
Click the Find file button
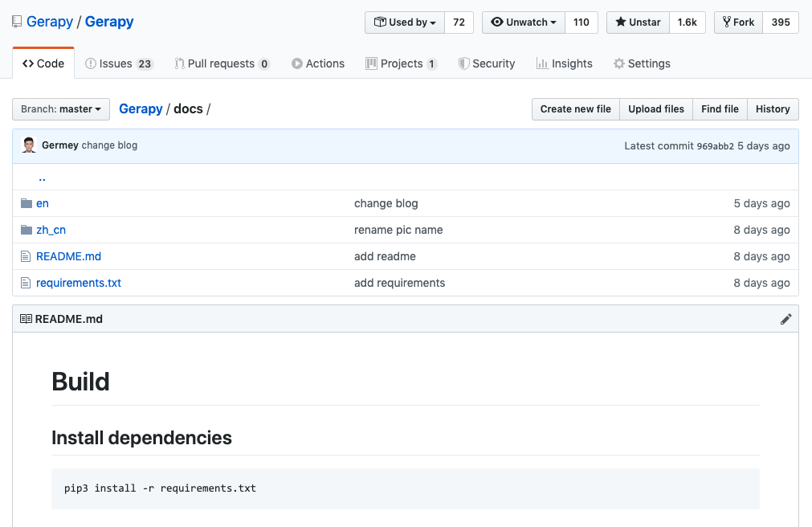720,109
